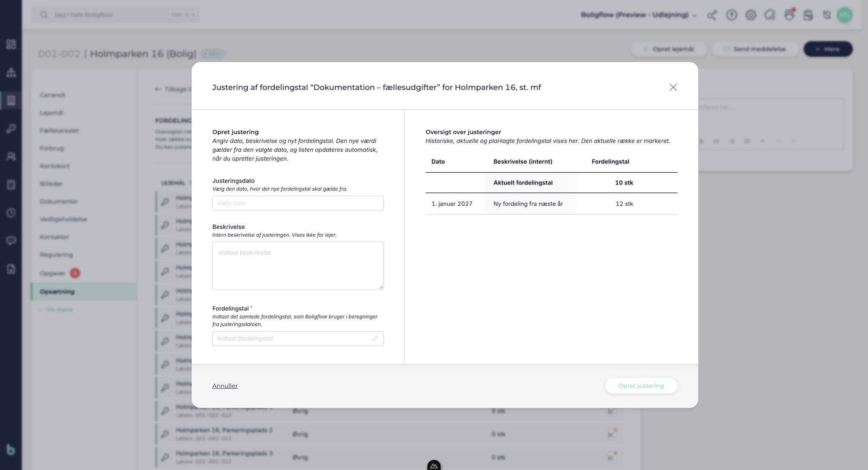Select the '1. januar 2027' date cell
Viewport: 868px width, 470px height.
tap(452, 204)
